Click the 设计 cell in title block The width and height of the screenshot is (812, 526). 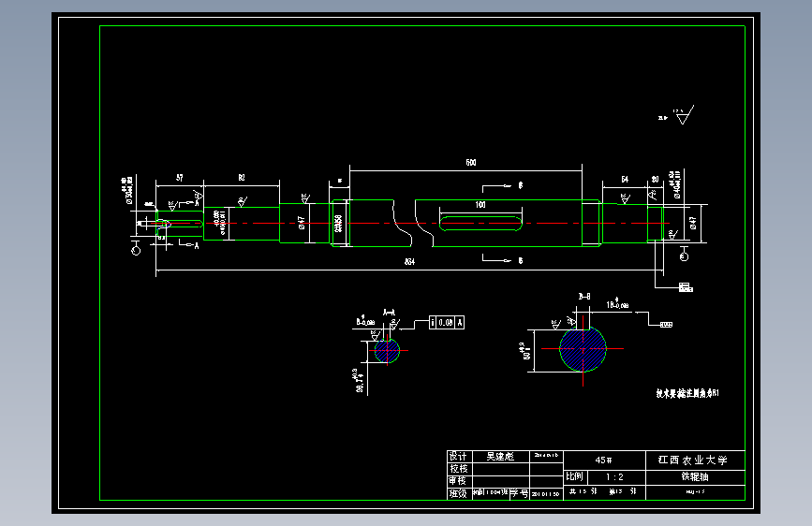pos(459,456)
